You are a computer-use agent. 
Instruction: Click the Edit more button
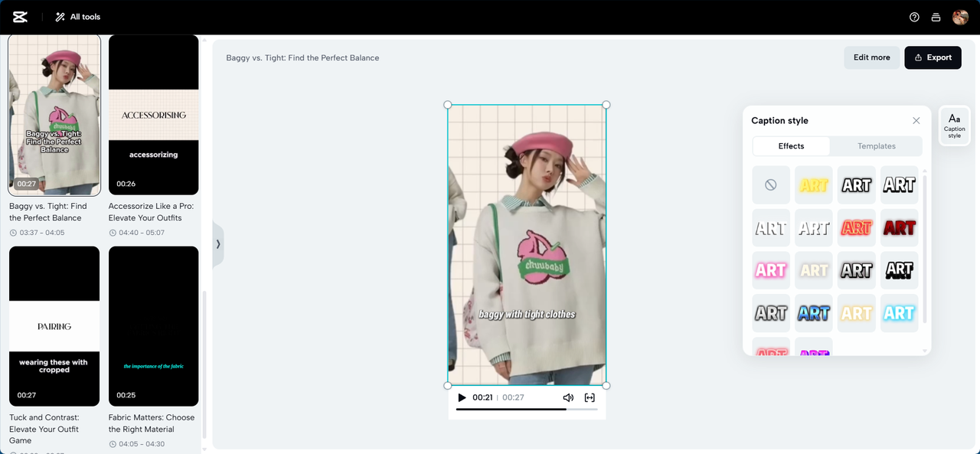point(872,57)
